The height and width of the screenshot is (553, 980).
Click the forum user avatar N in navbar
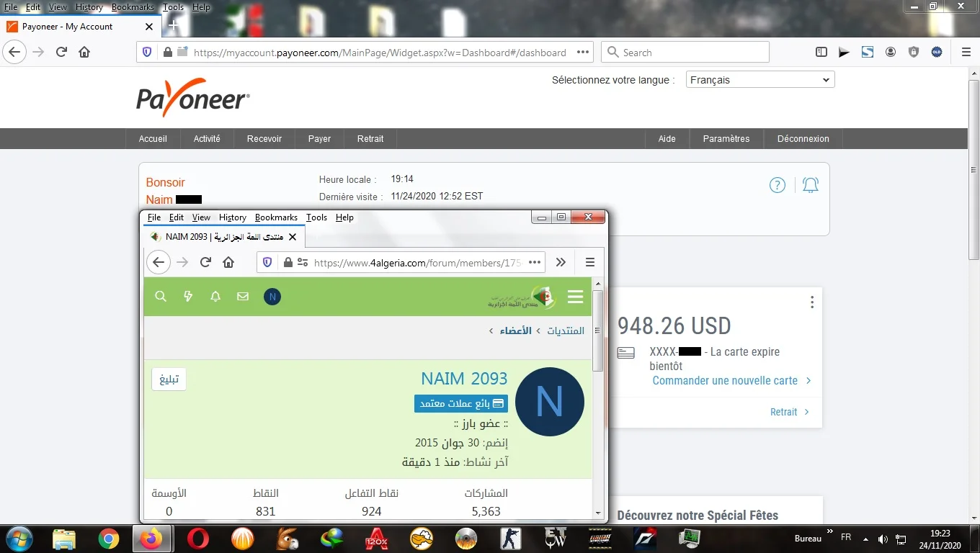(272, 297)
